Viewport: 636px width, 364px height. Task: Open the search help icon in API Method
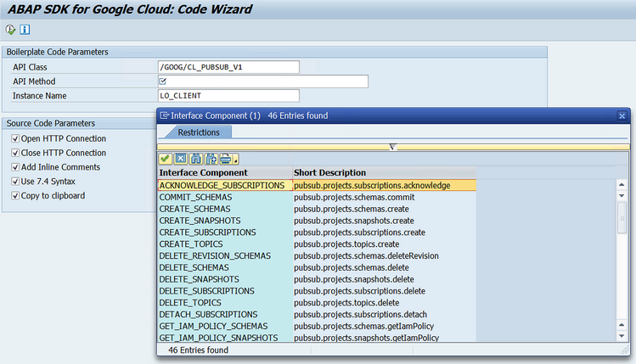pyautogui.click(x=163, y=81)
